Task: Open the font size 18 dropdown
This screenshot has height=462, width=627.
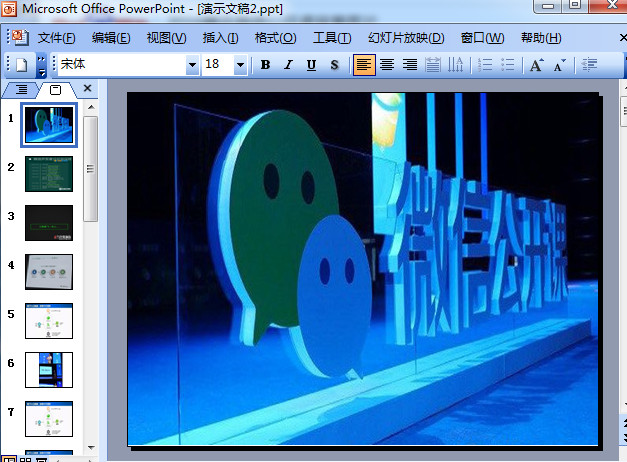Action: [x=240, y=65]
